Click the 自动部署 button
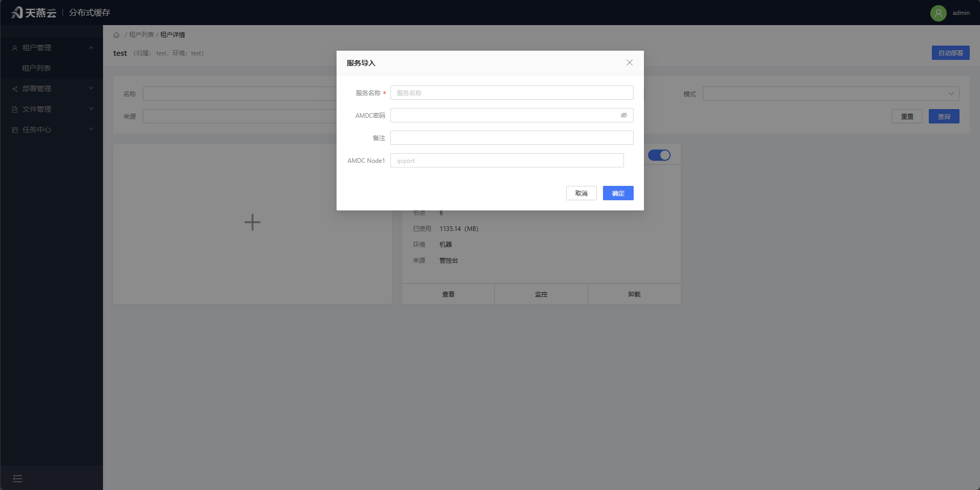The image size is (980, 490). click(950, 53)
